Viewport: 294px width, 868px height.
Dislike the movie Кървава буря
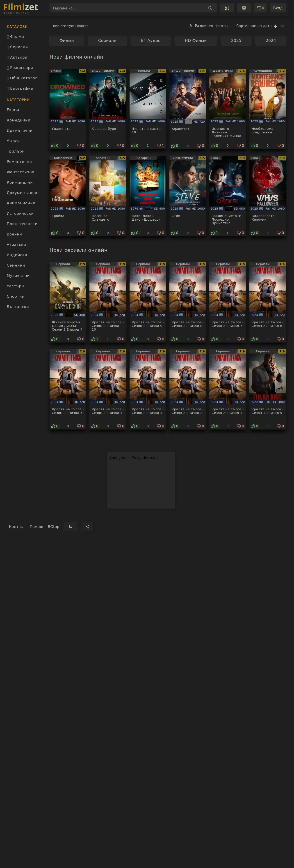click(121, 146)
